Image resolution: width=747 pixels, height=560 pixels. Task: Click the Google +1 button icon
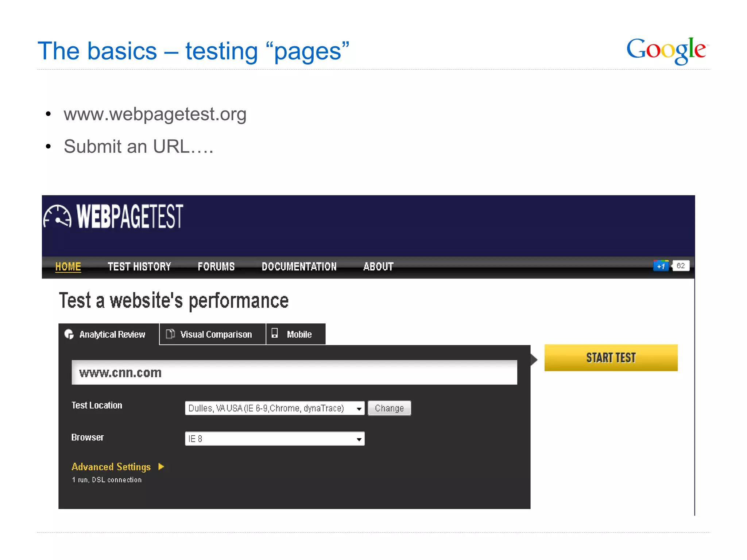pyautogui.click(x=661, y=266)
